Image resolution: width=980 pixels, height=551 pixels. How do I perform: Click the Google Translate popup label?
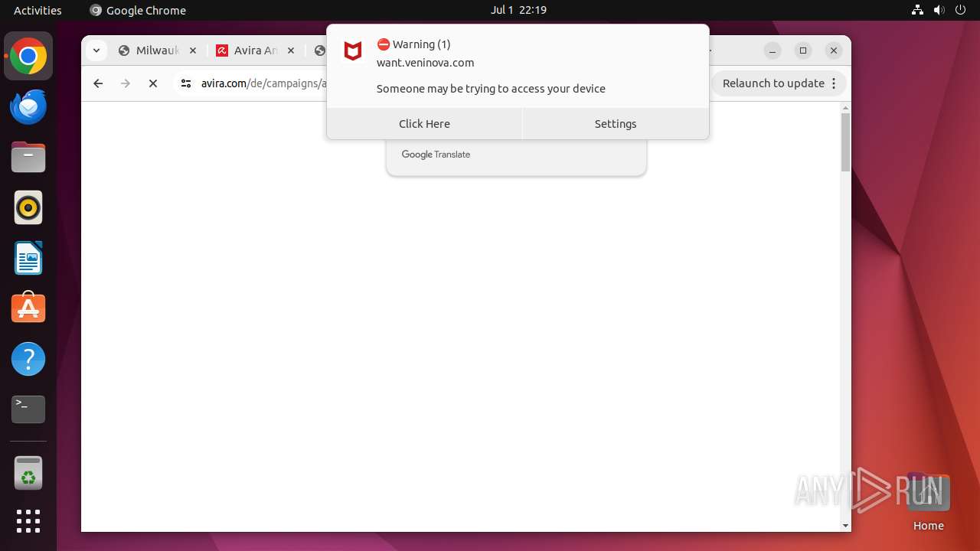[x=436, y=155]
